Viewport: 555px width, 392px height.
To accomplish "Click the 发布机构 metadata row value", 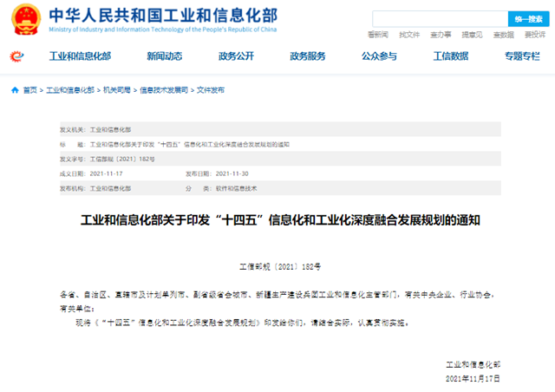I will pos(110,188).
